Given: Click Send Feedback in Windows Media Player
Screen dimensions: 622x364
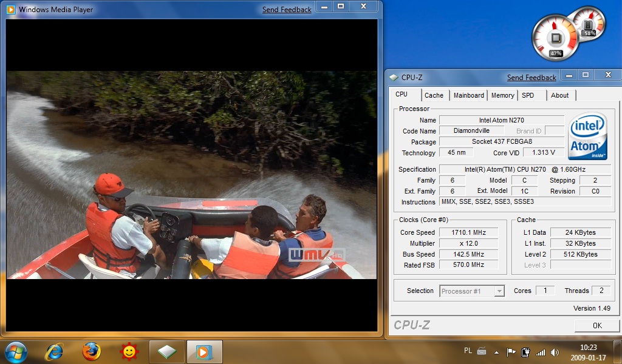Looking at the screenshot, I should pyautogui.click(x=287, y=10).
